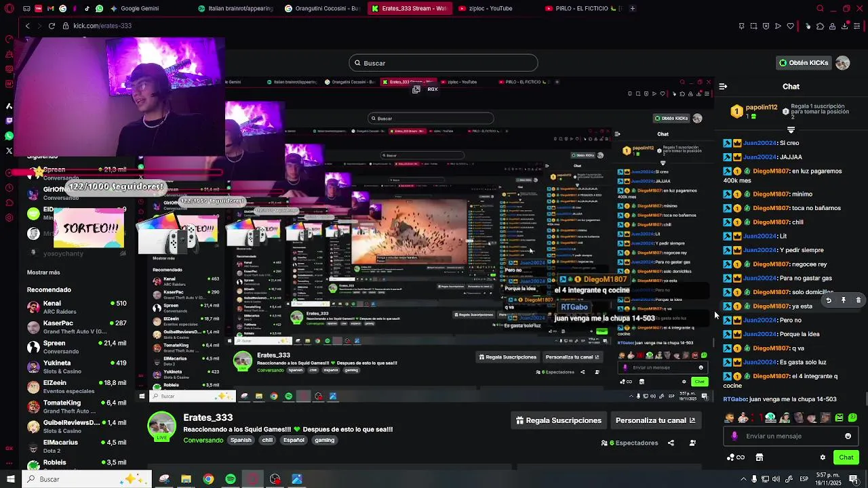Open Yukineta recommended channel
This screenshot has height=488, width=868.
(76, 367)
